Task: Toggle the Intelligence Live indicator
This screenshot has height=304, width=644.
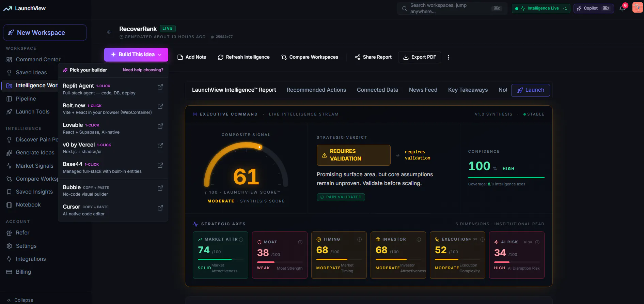Action: click(541, 9)
